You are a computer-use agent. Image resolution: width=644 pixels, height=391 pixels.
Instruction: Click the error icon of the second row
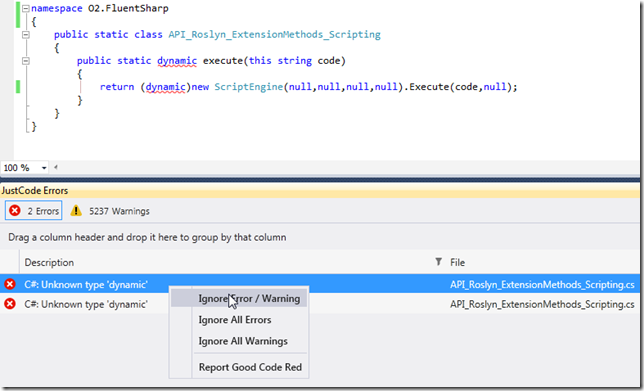pyautogui.click(x=10, y=304)
